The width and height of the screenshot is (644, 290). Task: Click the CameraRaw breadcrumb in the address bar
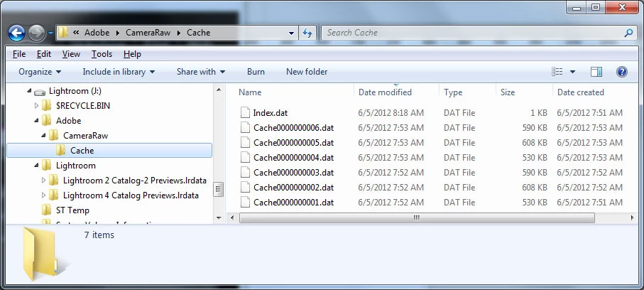(x=148, y=33)
